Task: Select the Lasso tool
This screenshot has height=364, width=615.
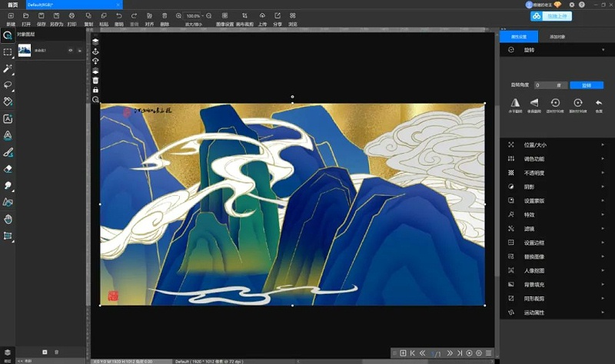Action: [8, 85]
